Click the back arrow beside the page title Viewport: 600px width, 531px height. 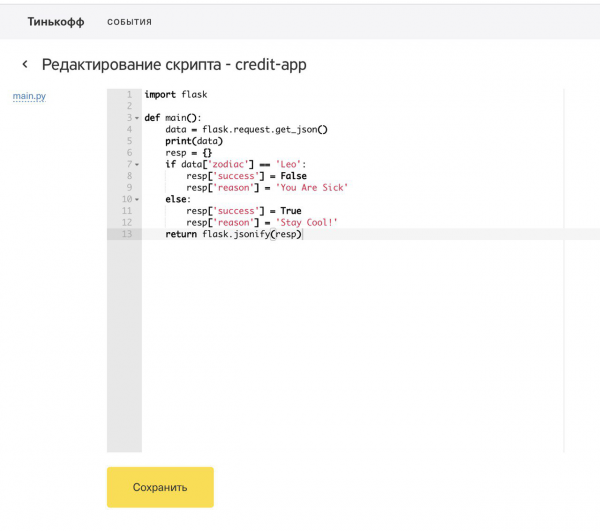pyautogui.click(x=25, y=65)
